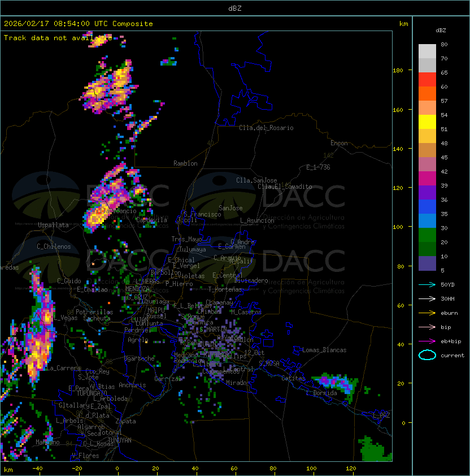Click the 'MENDOZA' city label on the map
This screenshot has height=476, width=470.
pyautogui.click(x=137, y=288)
